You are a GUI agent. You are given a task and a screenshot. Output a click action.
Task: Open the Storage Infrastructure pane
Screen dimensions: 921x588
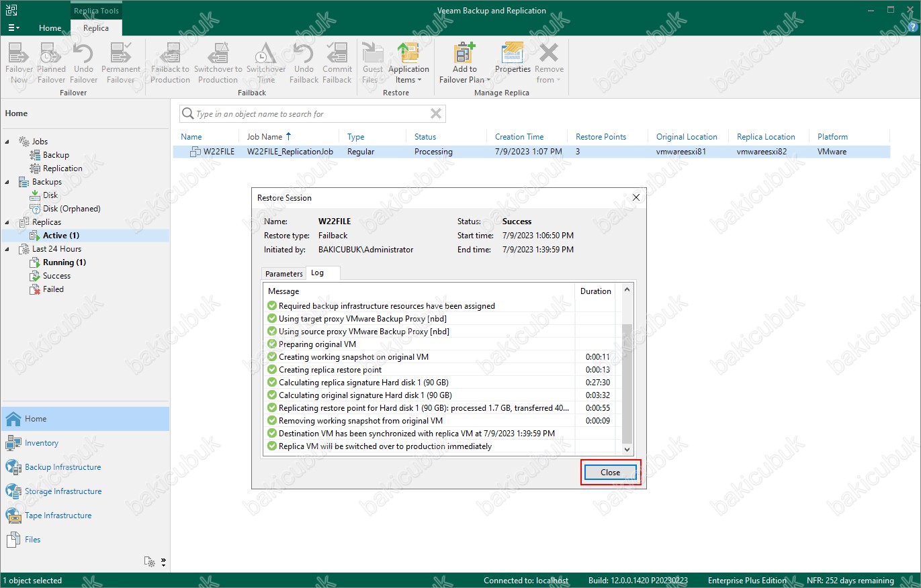pyautogui.click(x=85, y=491)
